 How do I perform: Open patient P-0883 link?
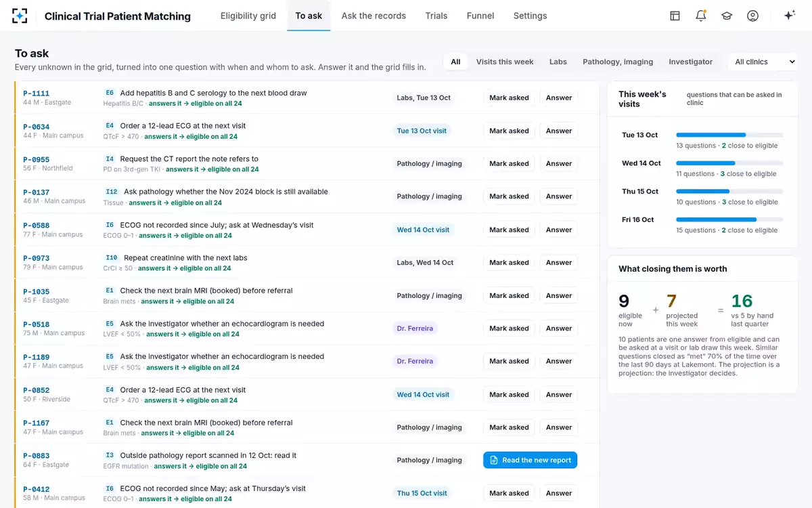point(36,457)
